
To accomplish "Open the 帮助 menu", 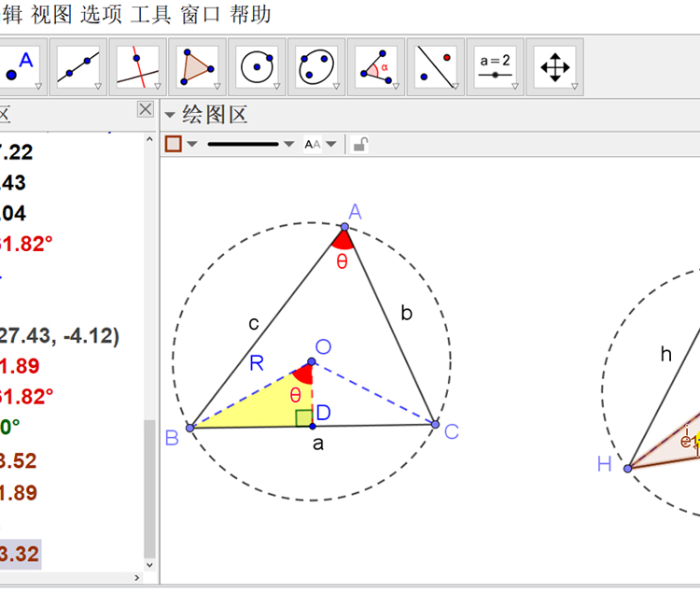I will pyautogui.click(x=250, y=14).
